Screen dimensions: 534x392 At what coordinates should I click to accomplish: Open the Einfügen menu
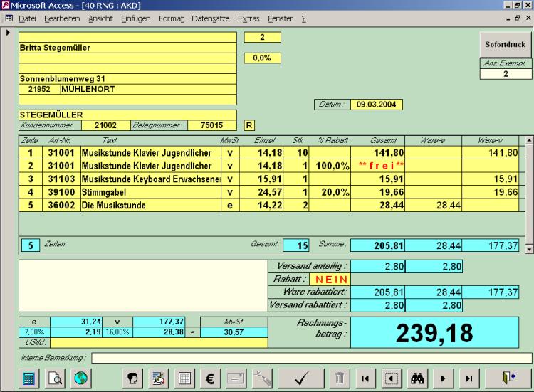click(x=135, y=18)
